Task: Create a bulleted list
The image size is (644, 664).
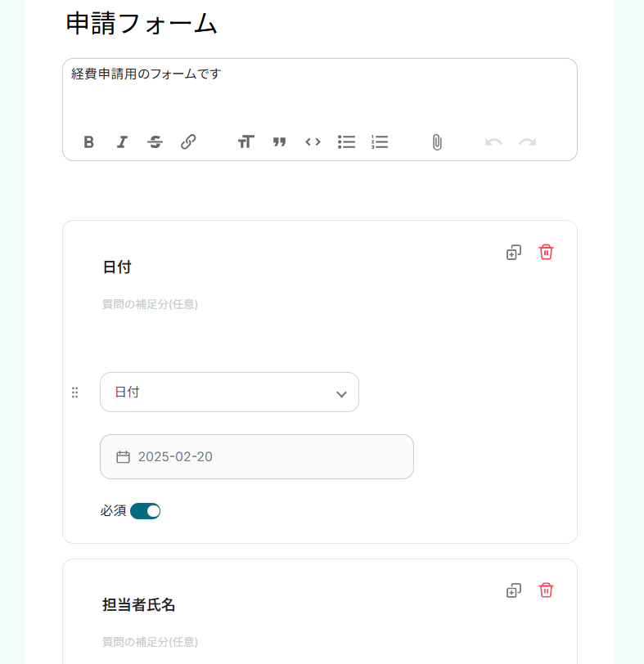Action: click(346, 142)
